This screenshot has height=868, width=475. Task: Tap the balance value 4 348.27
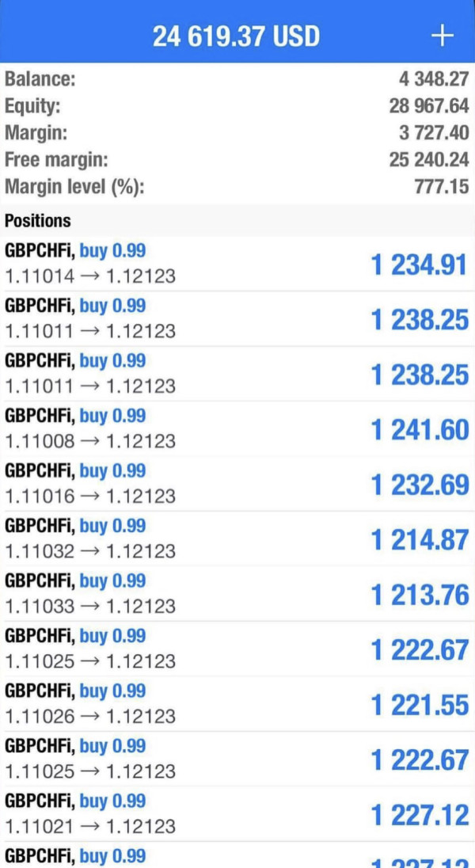(434, 79)
